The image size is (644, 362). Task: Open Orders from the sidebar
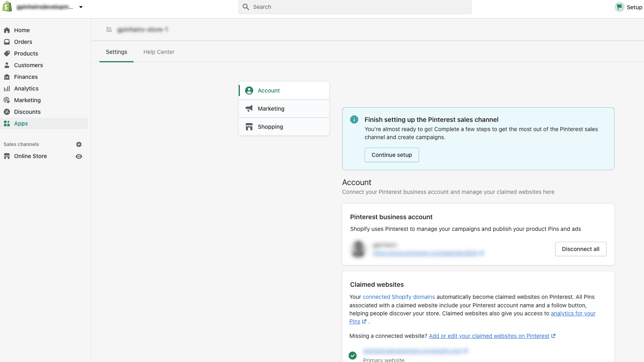(23, 42)
